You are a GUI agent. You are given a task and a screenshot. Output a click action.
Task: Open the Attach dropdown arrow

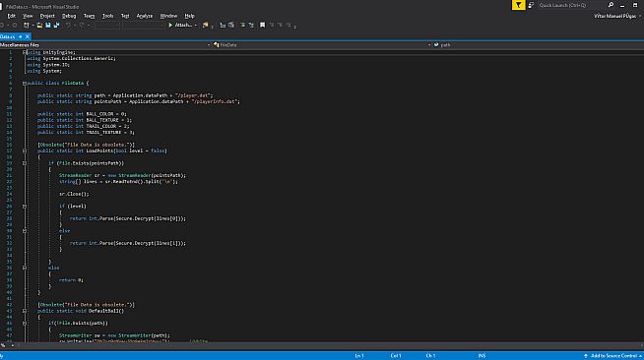coord(196,25)
